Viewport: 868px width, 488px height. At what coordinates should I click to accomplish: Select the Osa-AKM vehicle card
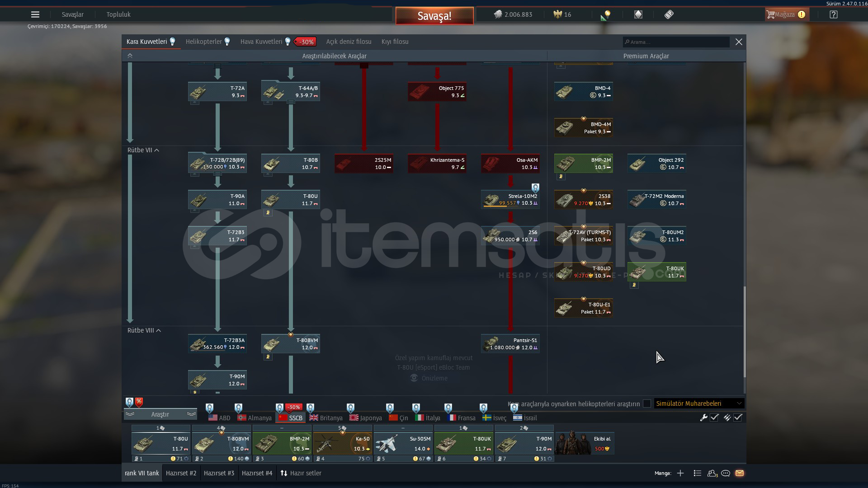point(510,164)
